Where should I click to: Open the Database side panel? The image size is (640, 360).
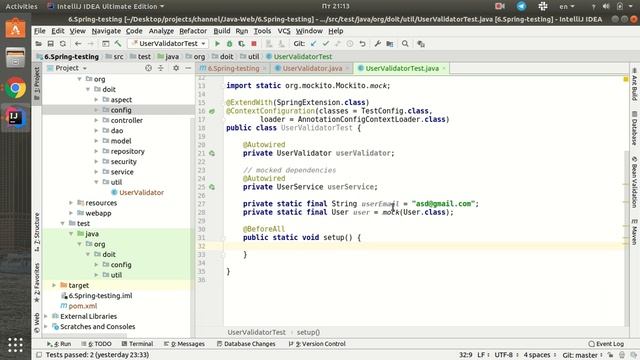click(x=634, y=129)
